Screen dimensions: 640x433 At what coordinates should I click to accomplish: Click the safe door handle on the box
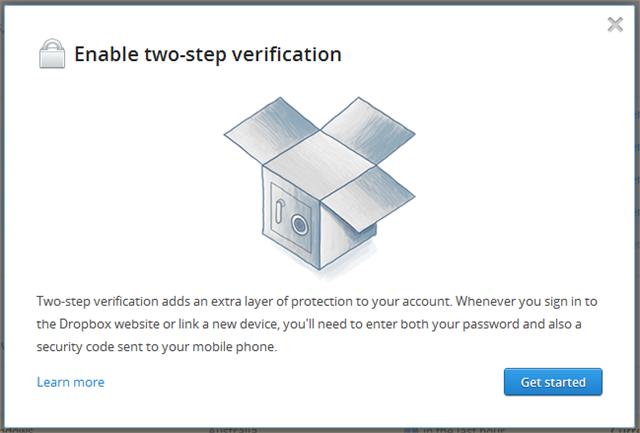(280, 211)
